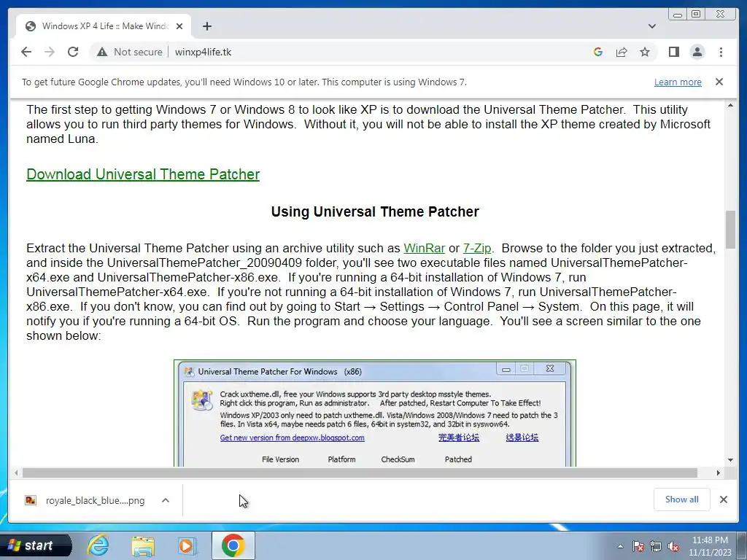Screen dimensions: 747x560
Task: Open the WinRar link
Action: (x=424, y=248)
